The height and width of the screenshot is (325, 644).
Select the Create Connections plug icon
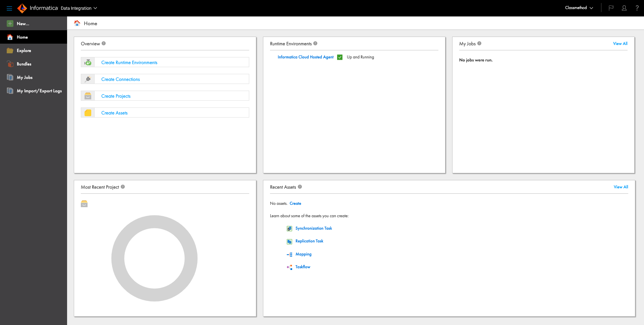point(88,79)
